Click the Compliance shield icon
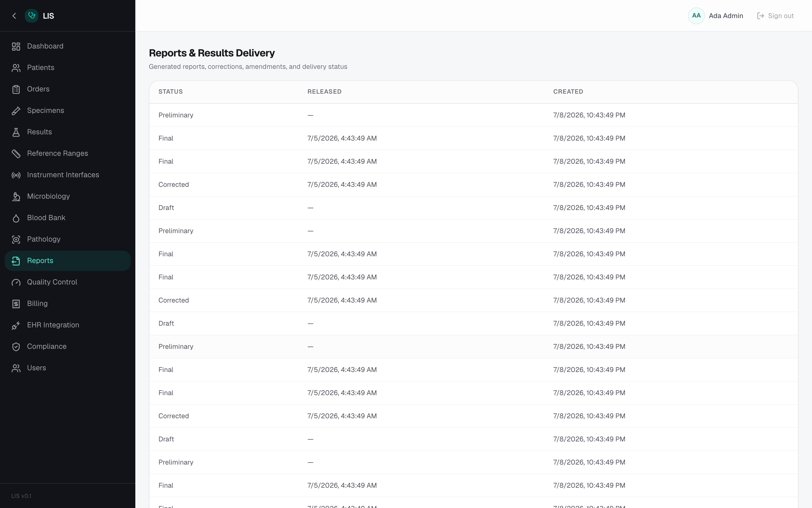 tap(16, 347)
